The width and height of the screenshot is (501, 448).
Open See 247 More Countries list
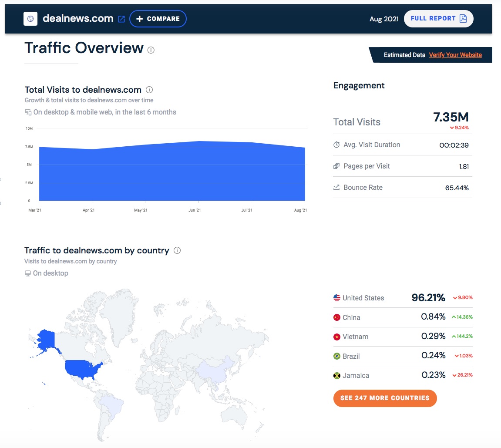[385, 398]
